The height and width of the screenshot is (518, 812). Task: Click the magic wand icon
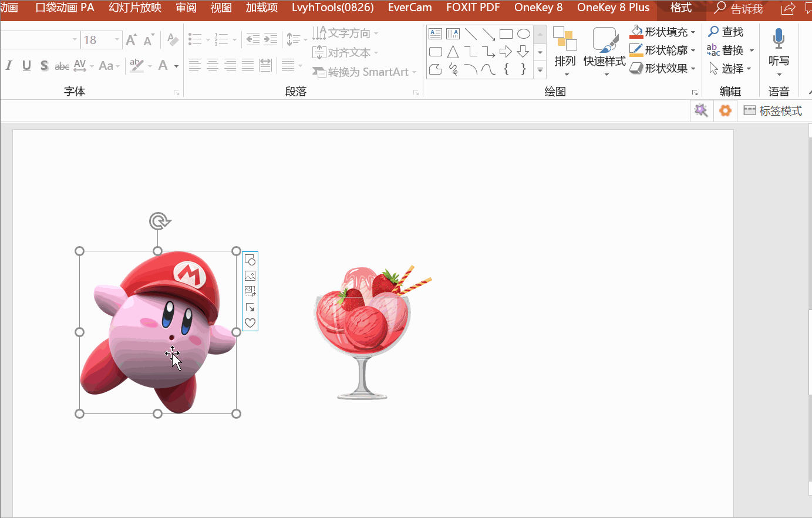pos(701,110)
